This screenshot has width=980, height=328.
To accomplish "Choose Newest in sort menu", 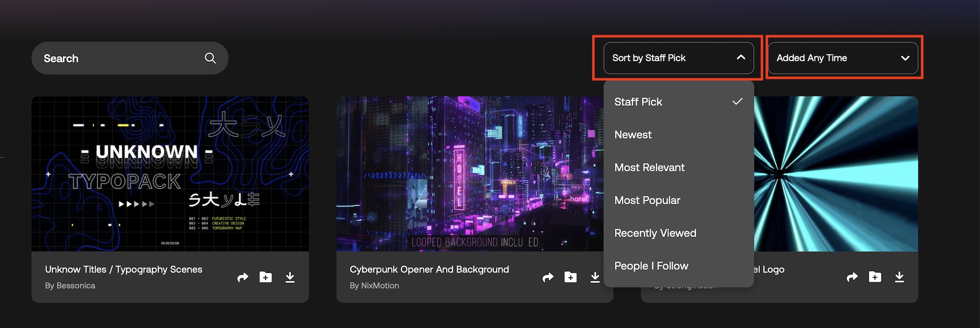I will point(679,135).
